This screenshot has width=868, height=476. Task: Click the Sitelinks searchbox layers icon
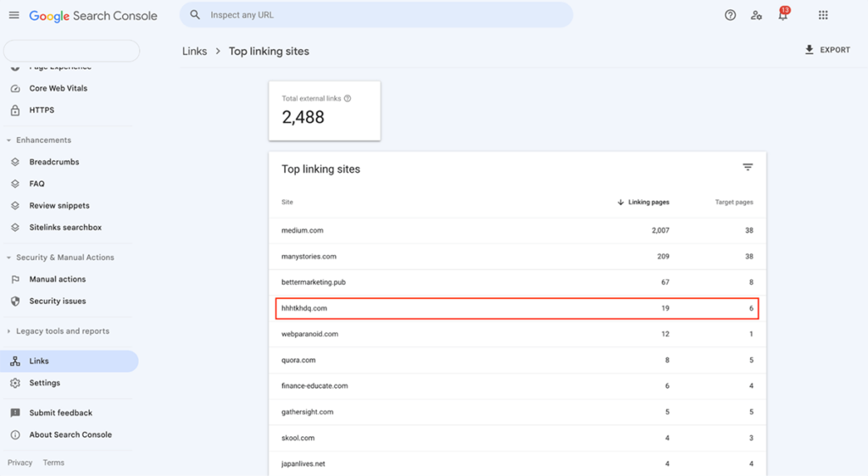click(x=15, y=227)
